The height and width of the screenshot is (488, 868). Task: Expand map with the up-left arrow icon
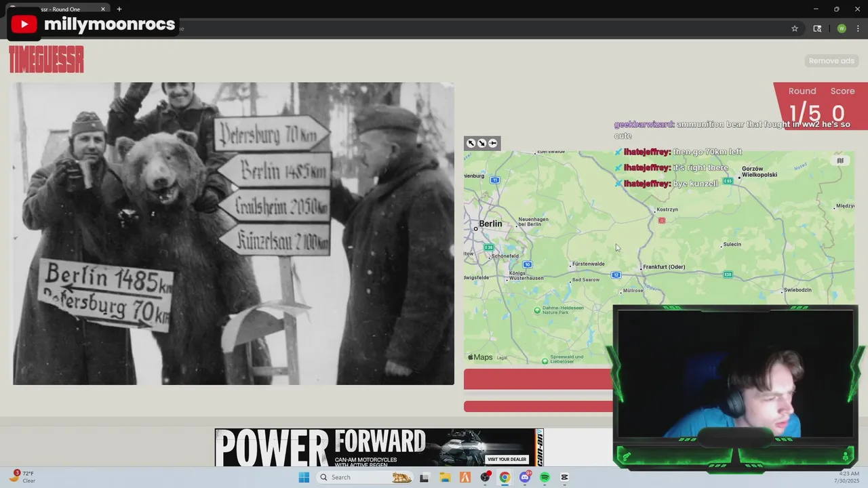pos(471,143)
